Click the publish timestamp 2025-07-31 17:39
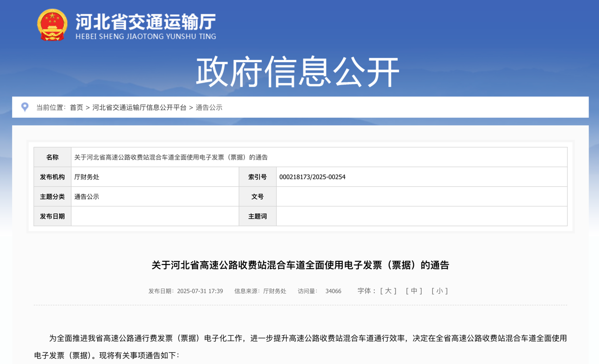Image resolution: width=599 pixels, height=364 pixels. [x=200, y=291]
